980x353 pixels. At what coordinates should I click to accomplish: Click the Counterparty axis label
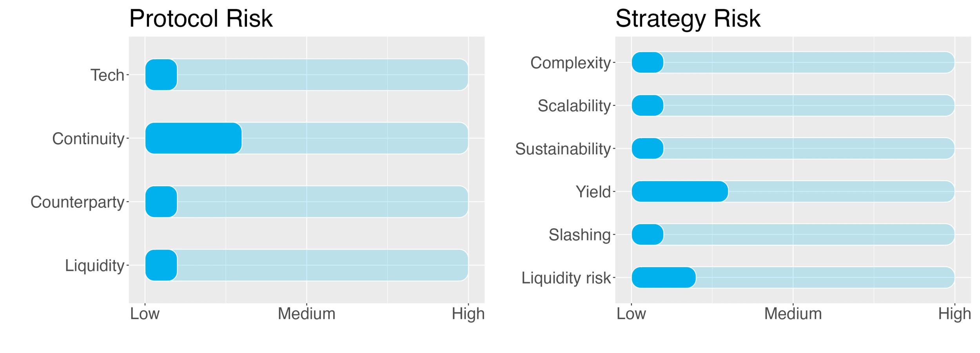coord(78,202)
